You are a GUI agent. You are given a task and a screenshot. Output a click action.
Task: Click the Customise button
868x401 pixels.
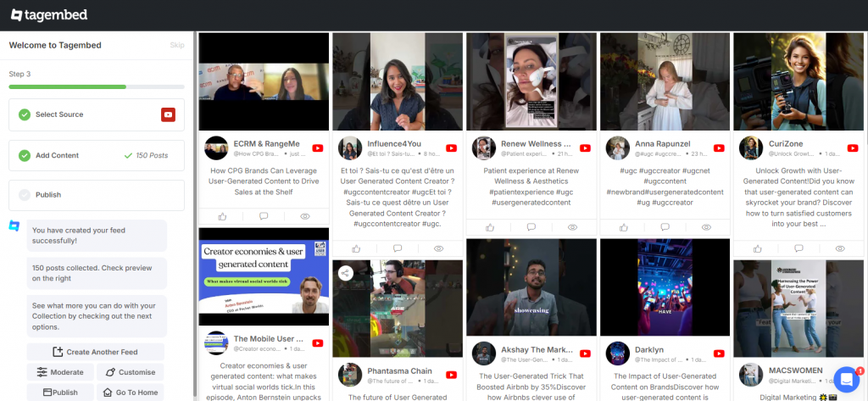pos(130,372)
